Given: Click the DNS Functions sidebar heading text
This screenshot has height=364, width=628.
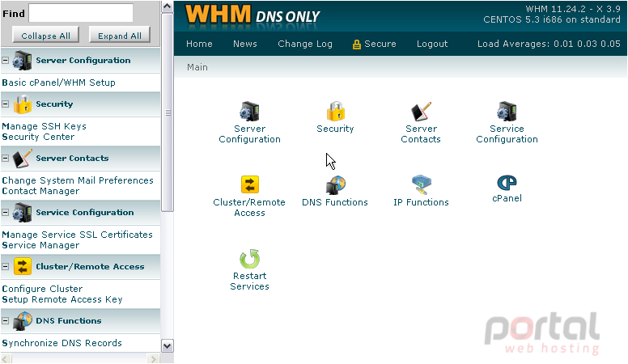Looking at the screenshot, I should [x=69, y=321].
